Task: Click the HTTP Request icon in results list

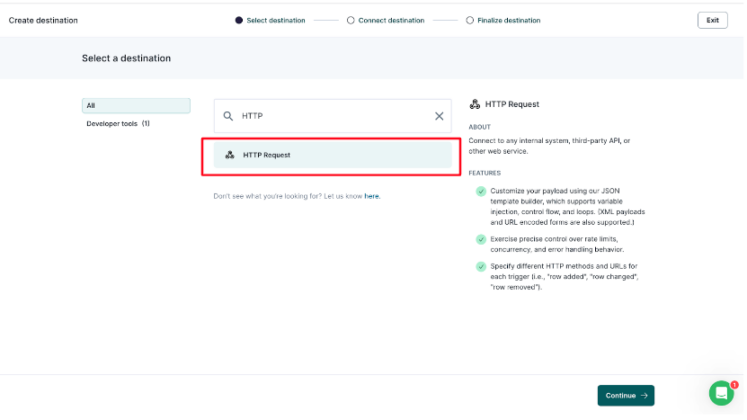Action: click(230, 155)
